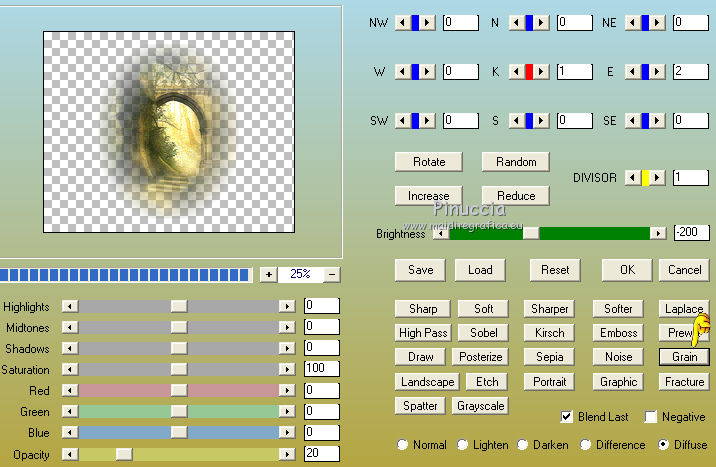This screenshot has width=716, height=467.
Task: Toggle the Blend Last checkbox
Action: [566, 417]
